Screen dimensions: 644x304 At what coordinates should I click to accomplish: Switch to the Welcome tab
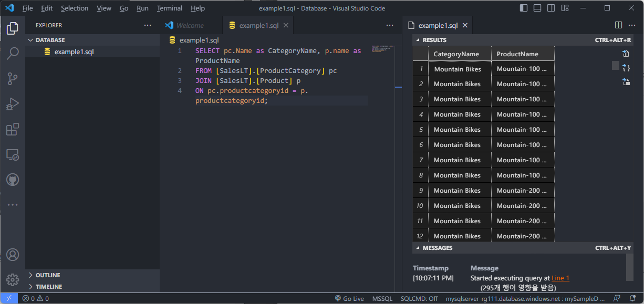(191, 25)
